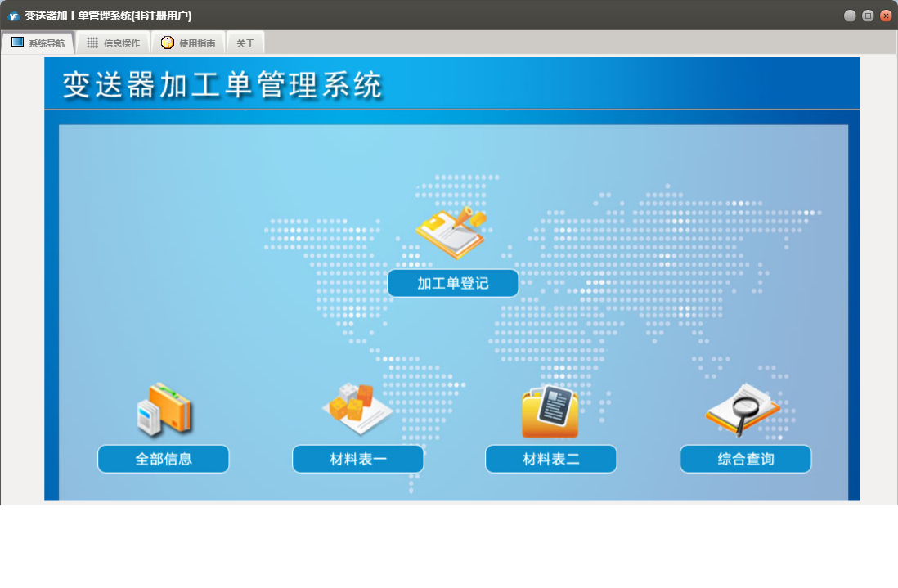Click the magnifying glass query icon
This screenshot has width=898, height=588.
tap(743, 410)
